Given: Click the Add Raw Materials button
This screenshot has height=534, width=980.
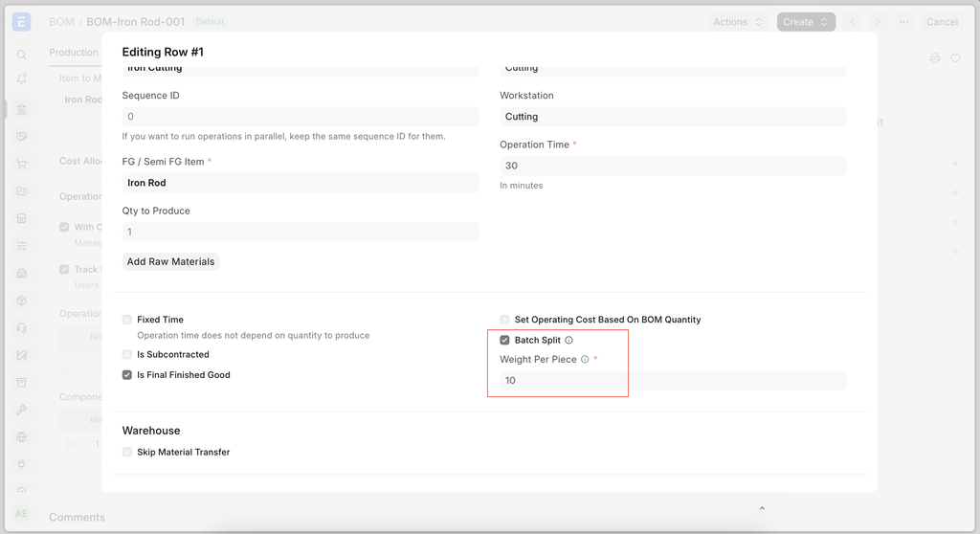Looking at the screenshot, I should click(170, 261).
